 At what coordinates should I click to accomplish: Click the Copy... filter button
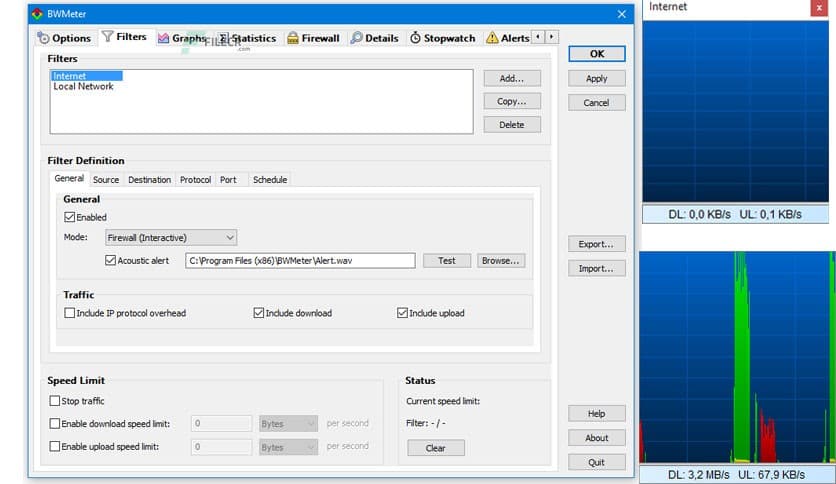coord(512,101)
